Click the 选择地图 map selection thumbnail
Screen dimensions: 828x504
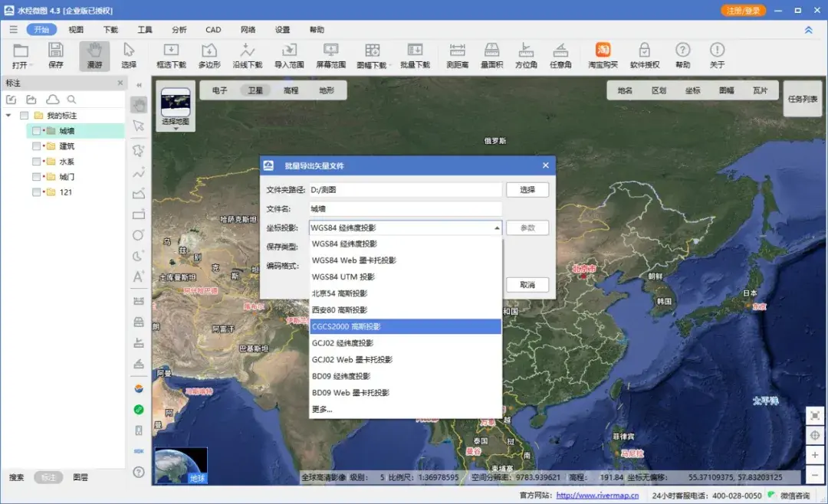[175, 102]
